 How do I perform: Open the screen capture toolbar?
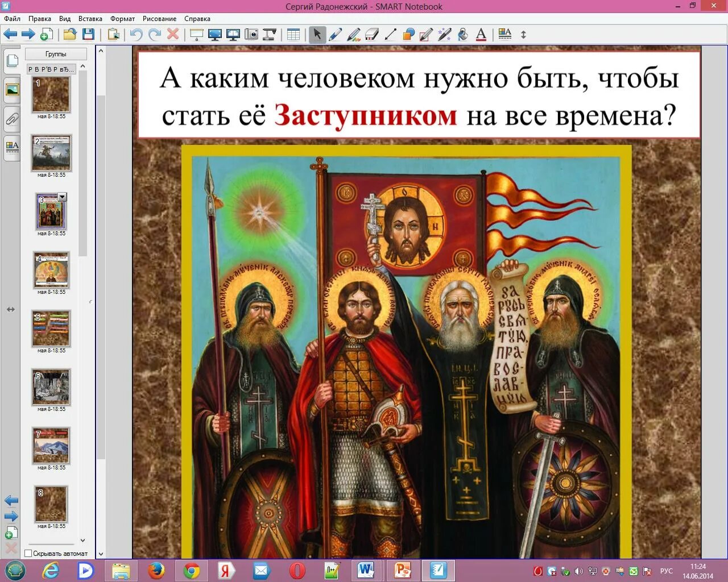pyautogui.click(x=251, y=35)
